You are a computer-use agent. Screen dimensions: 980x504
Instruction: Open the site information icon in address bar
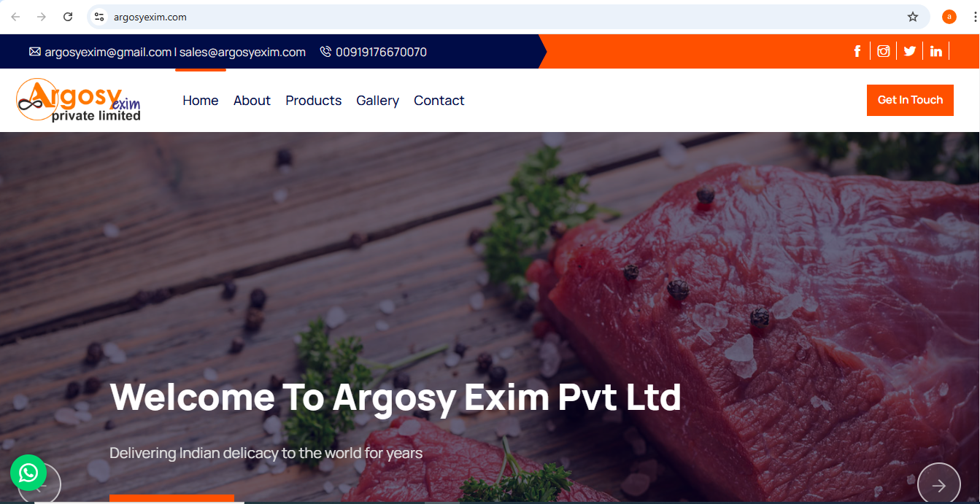click(99, 17)
